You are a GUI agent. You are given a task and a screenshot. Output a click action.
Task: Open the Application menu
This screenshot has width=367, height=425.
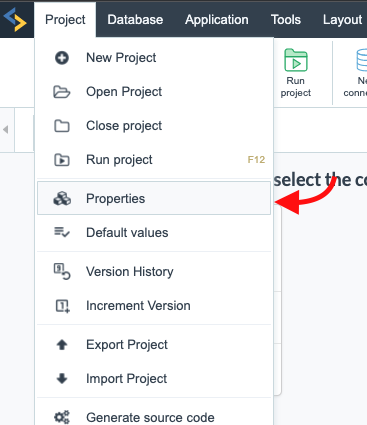click(x=217, y=20)
